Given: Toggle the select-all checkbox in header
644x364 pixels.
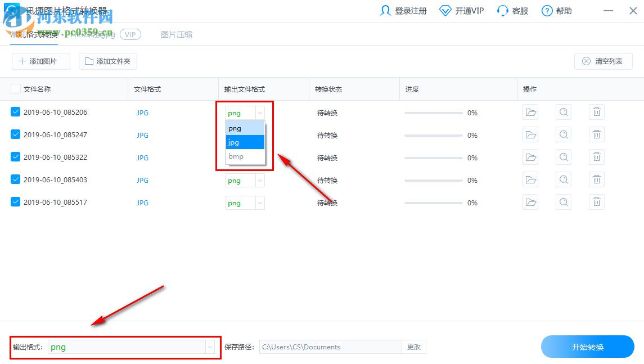Looking at the screenshot, I should [16, 89].
